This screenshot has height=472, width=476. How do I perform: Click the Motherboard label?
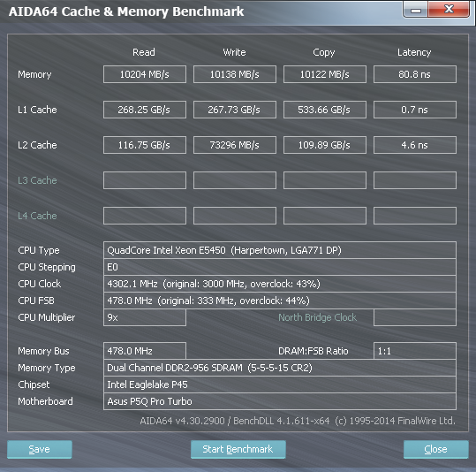[45, 401]
